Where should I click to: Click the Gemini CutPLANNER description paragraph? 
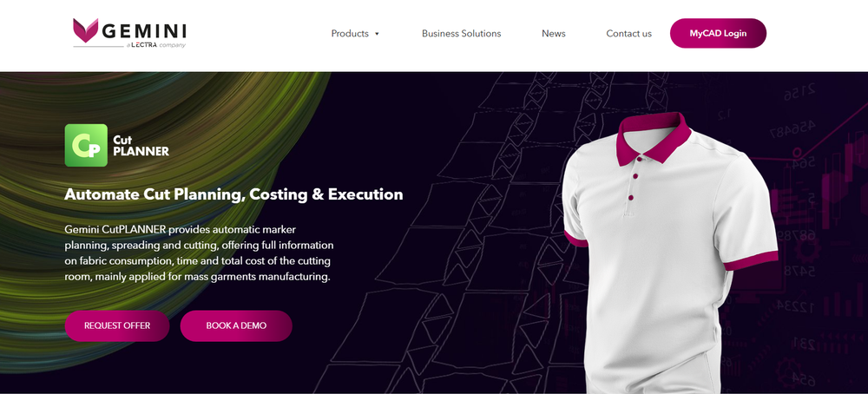pos(200,253)
